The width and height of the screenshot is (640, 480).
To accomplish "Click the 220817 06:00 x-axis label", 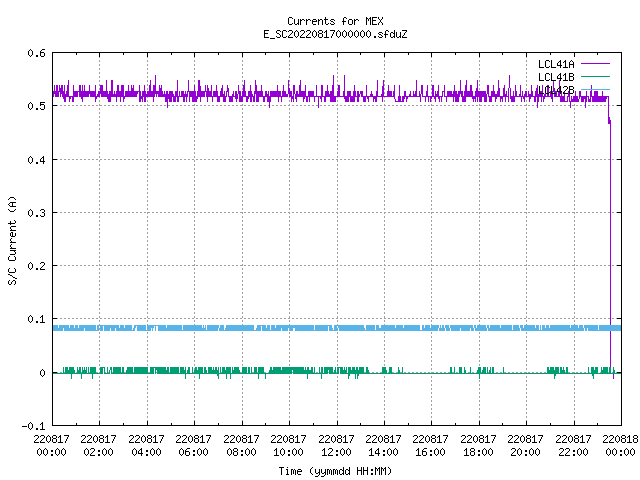I will (193, 445).
